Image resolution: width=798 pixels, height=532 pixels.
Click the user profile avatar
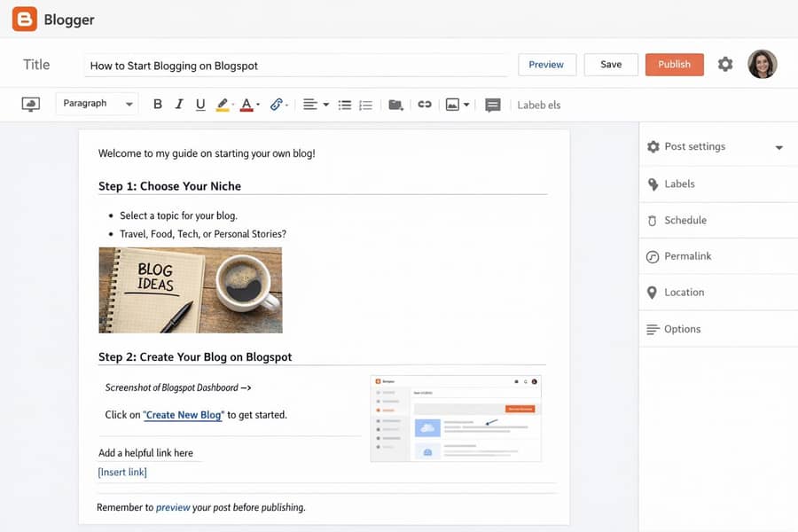click(x=762, y=64)
